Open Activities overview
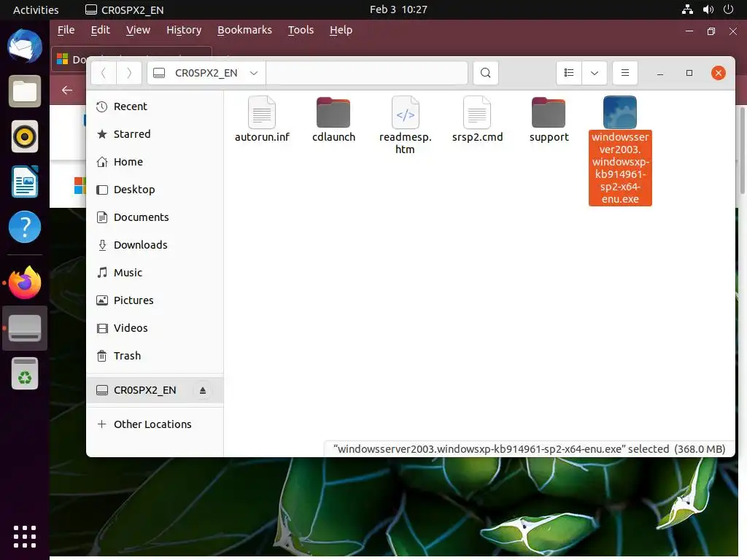This screenshot has width=747, height=560. [x=36, y=9]
